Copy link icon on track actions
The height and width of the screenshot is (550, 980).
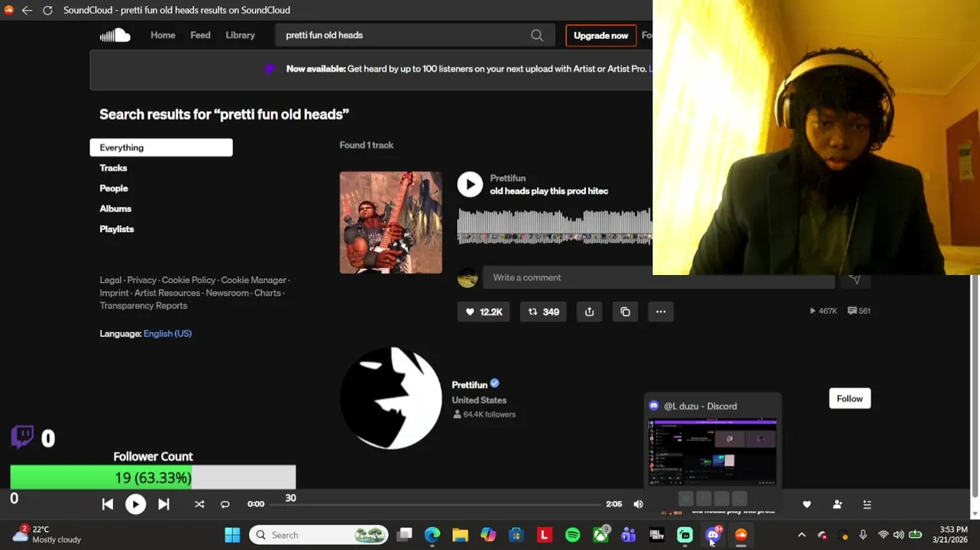pyautogui.click(x=625, y=312)
